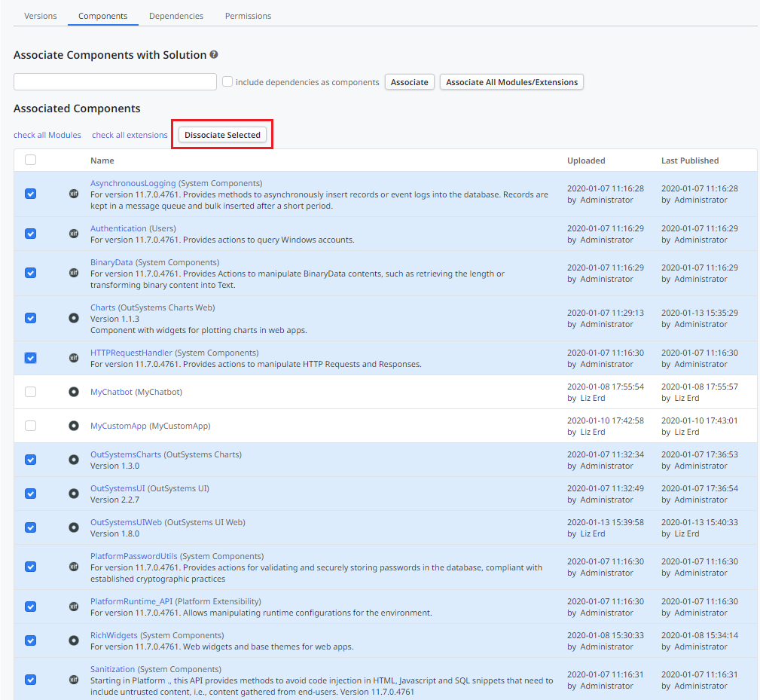The width and height of the screenshot is (760, 700).
Task: Click the extension icon beside Sanitization
Action: click(x=73, y=680)
